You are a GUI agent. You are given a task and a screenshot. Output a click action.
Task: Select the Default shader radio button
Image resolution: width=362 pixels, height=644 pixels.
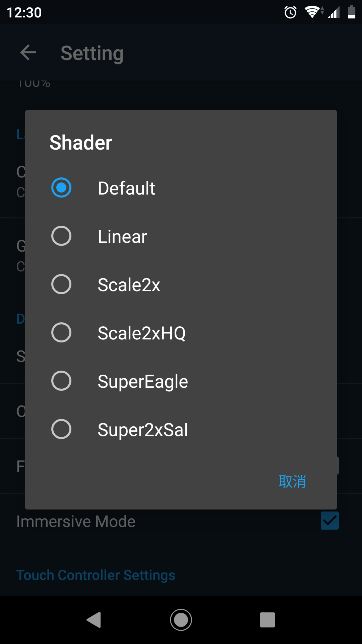pyautogui.click(x=61, y=187)
